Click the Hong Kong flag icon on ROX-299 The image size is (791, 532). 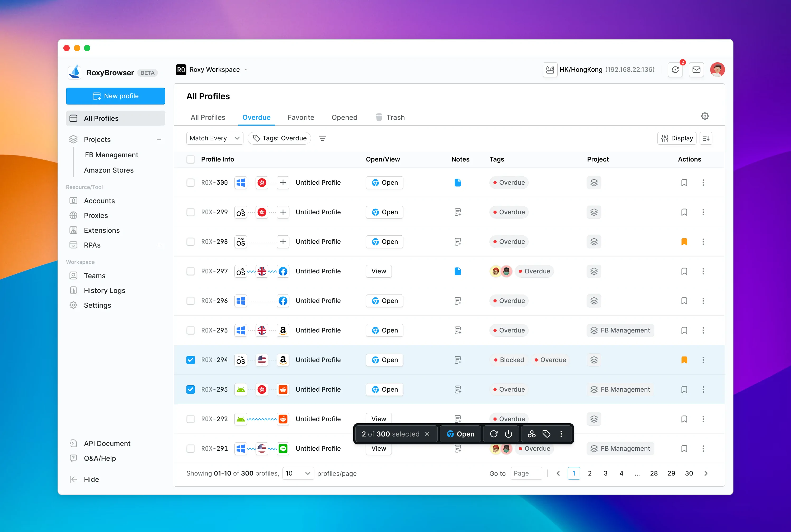click(x=262, y=212)
